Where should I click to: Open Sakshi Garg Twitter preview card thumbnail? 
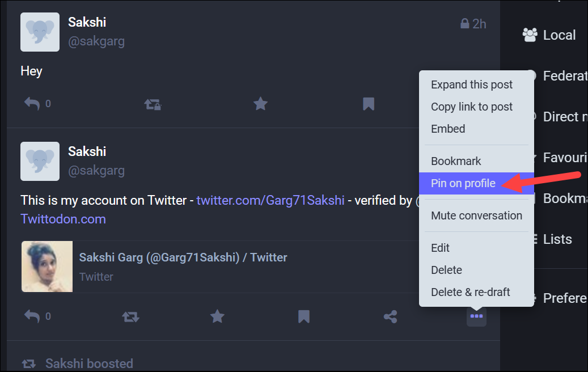[47, 267]
